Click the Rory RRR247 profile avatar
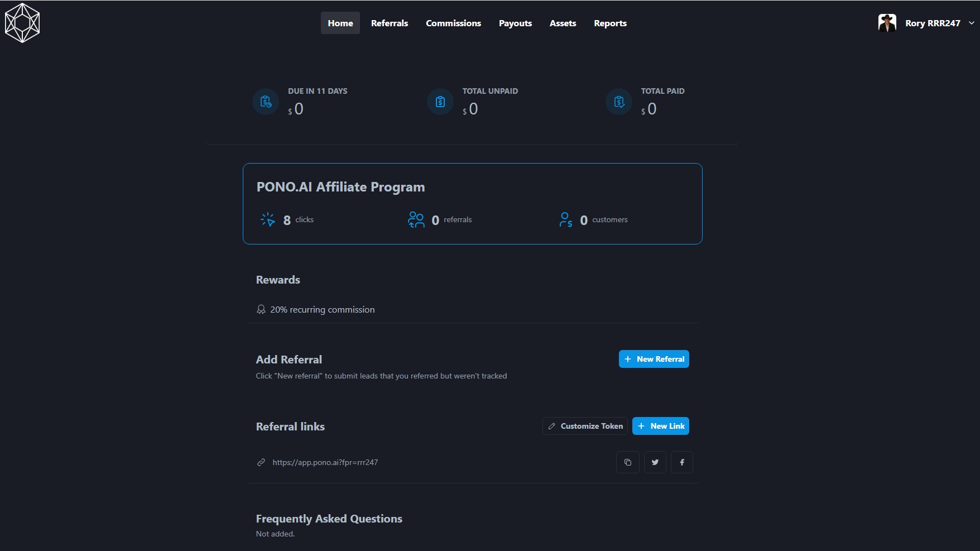The image size is (980, 551). click(887, 23)
